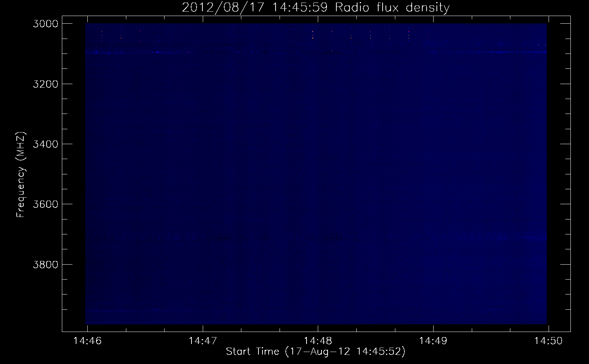Click the 14:46 time tick label
This screenshot has width=589, height=364.
[x=87, y=341]
